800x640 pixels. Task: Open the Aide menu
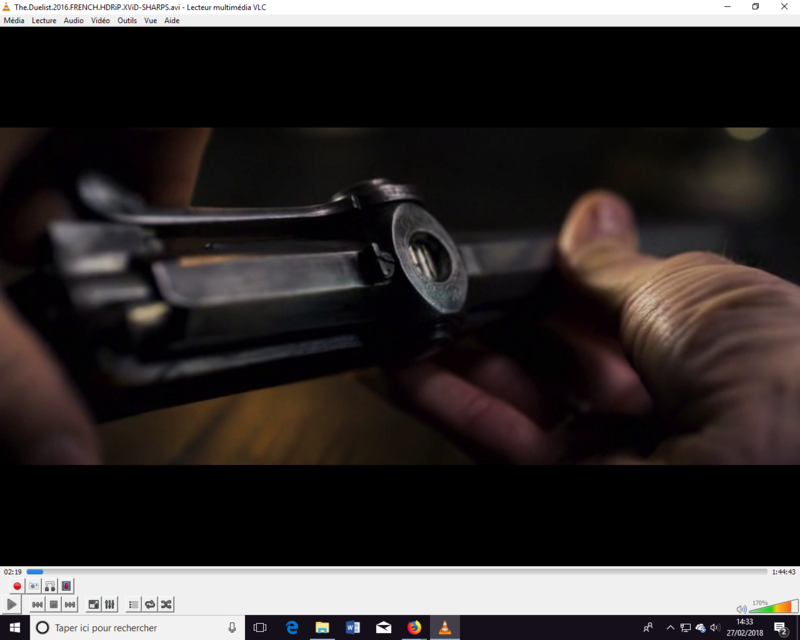click(x=172, y=20)
